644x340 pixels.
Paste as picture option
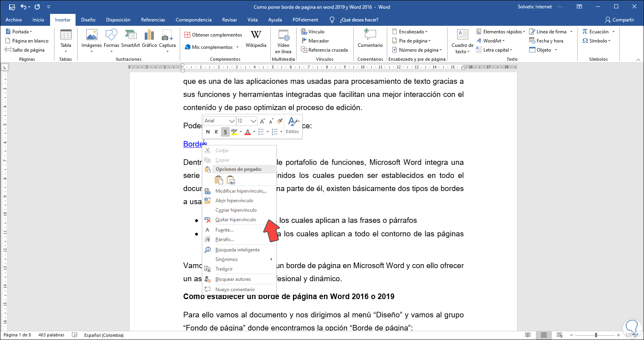(231, 180)
